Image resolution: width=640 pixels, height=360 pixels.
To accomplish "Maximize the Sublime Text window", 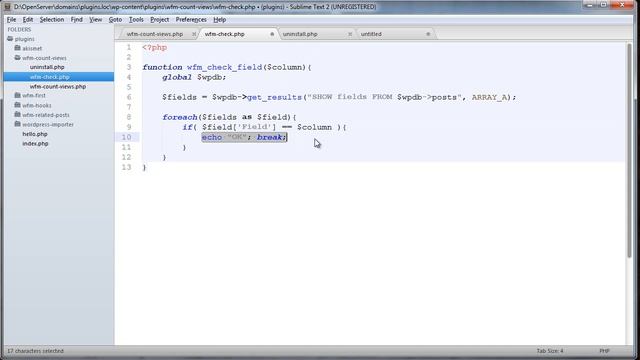I will (x=604, y=5).
